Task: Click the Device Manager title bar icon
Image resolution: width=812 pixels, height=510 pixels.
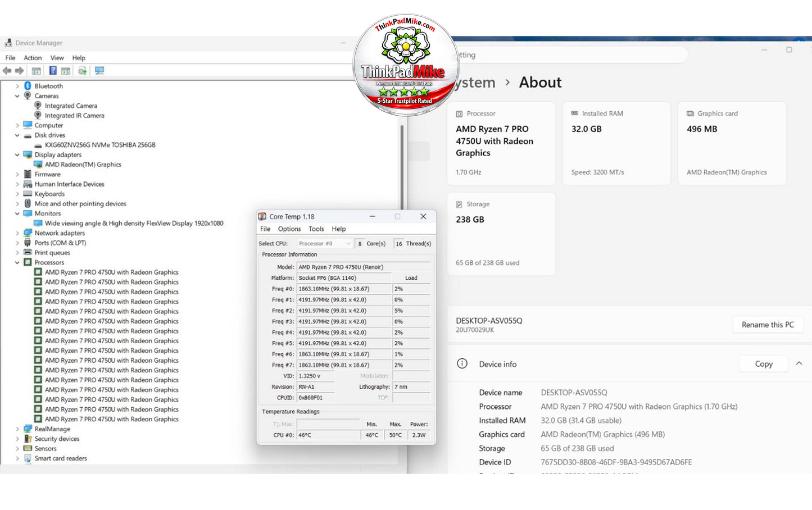Action: point(8,43)
